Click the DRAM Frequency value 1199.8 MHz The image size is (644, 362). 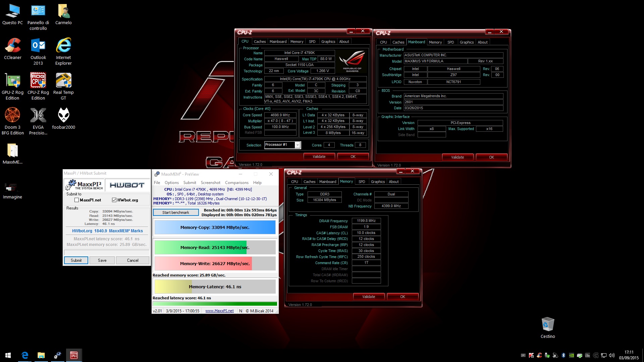tap(366, 221)
